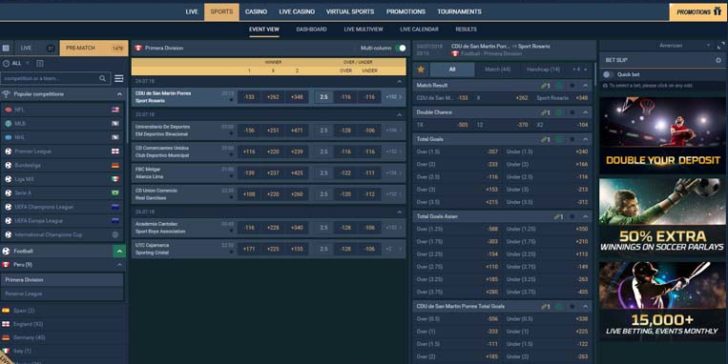Viewport: 728px width, 364px height.
Task: Select the Pre-Match button
Action: pos(94,48)
